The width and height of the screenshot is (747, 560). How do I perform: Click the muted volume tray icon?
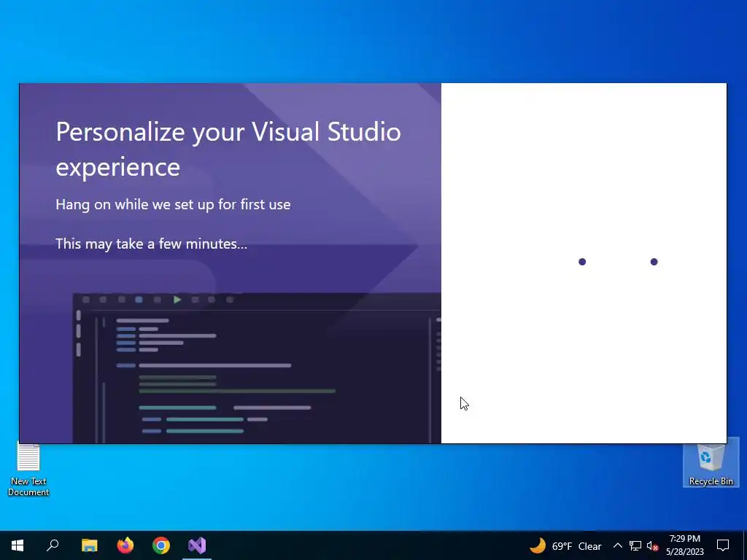(x=652, y=545)
